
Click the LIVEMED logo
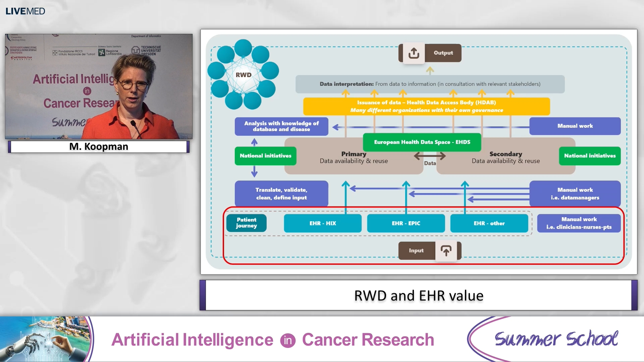coord(25,11)
